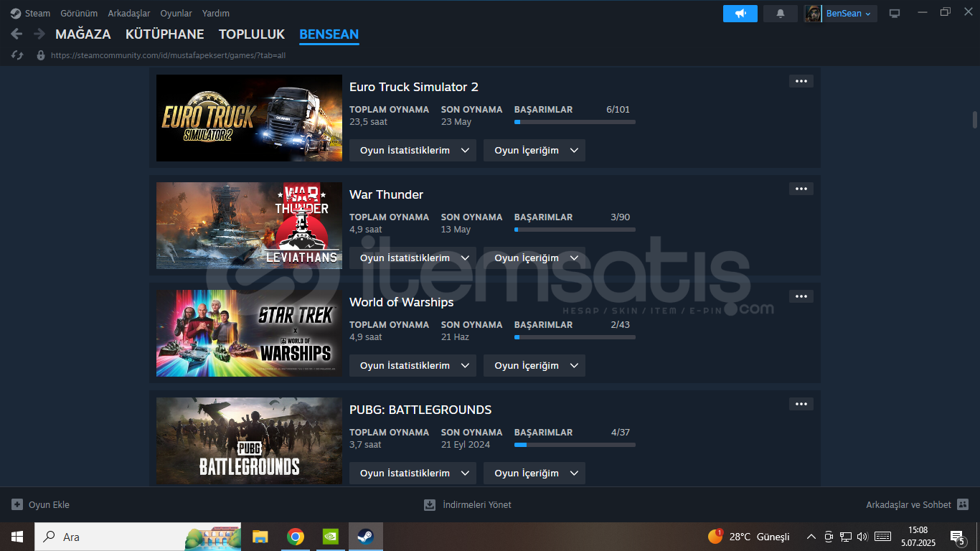Click the World of Warships title link
This screenshot has height=551, width=980.
pyautogui.click(x=402, y=302)
